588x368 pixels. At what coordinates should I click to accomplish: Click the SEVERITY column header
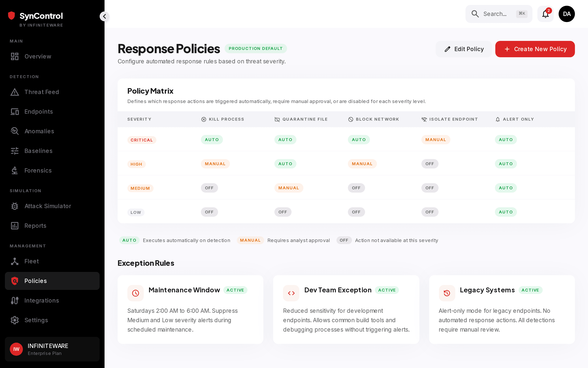[x=139, y=119]
